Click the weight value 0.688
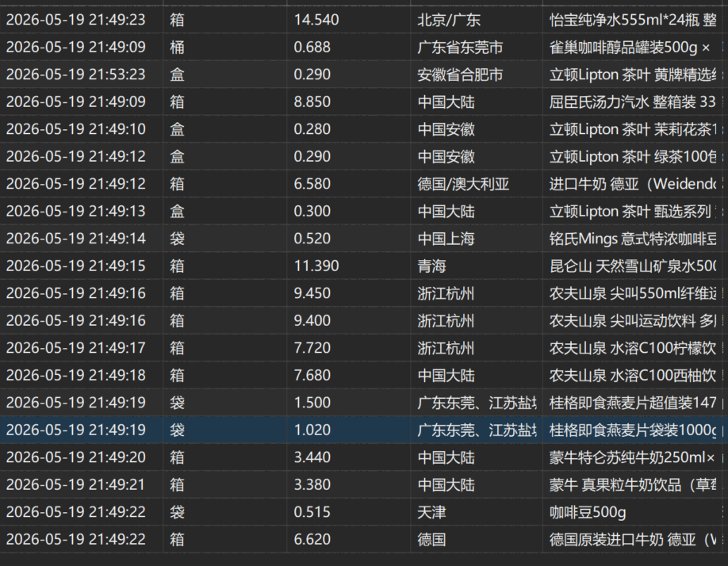This screenshot has width=728, height=566. [x=312, y=48]
